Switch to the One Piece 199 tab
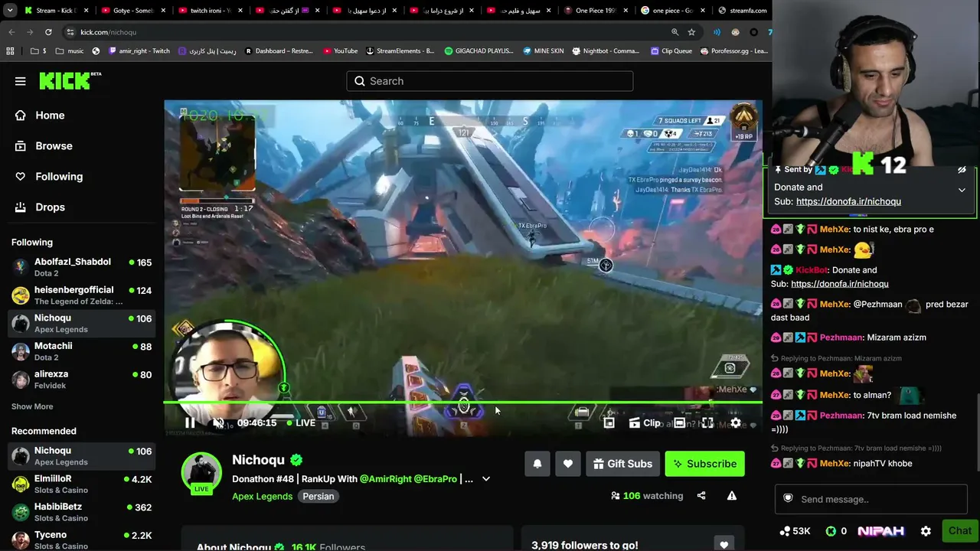The image size is (980, 551). coord(596,11)
